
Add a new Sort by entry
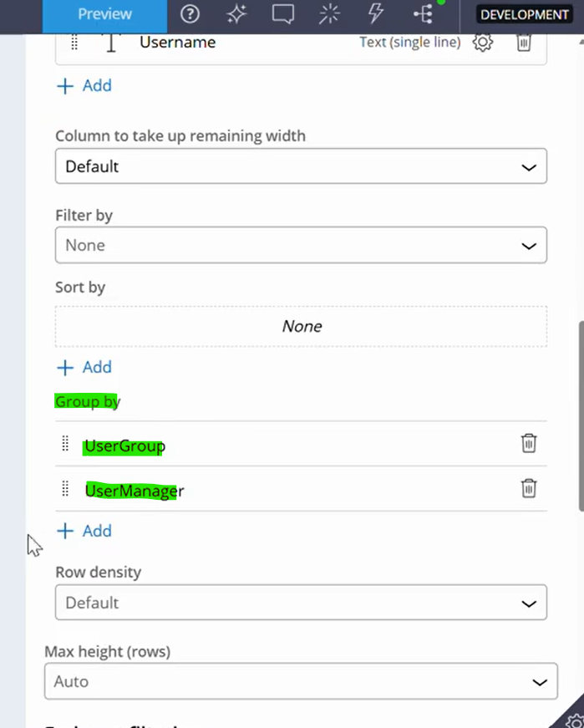pos(84,368)
